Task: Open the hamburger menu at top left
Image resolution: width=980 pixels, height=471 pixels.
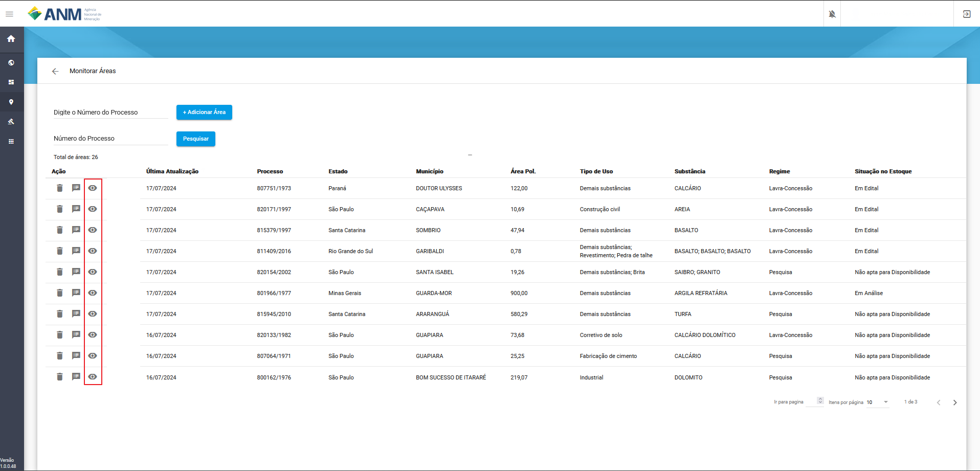Action: coord(9,14)
